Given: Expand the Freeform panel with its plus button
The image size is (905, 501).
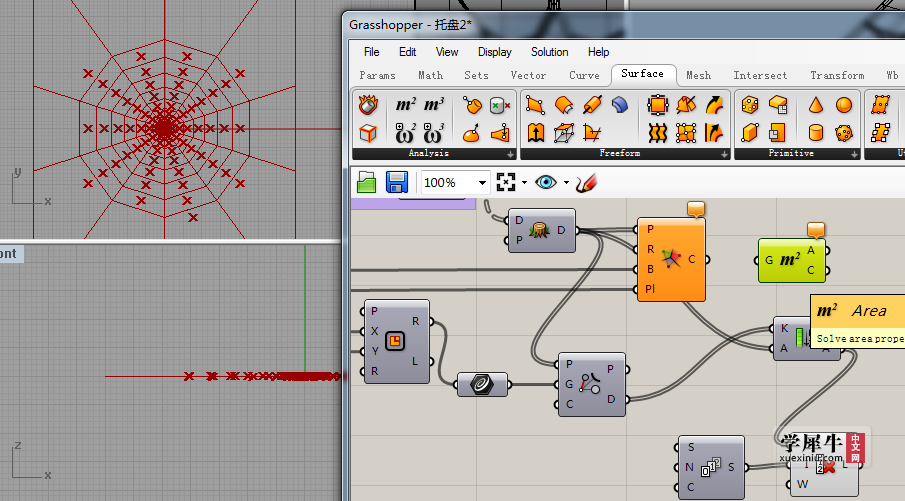Looking at the screenshot, I should pyautogui.click(x=724, y=154).
